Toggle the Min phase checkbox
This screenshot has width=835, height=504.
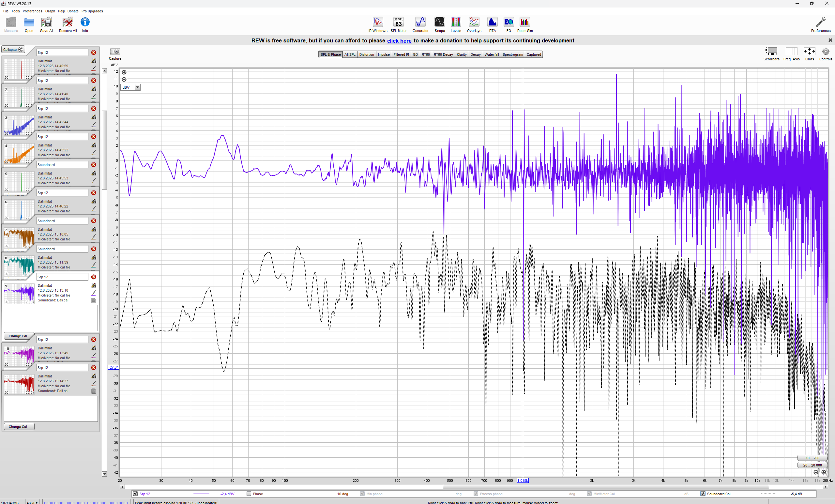point(362,494)
